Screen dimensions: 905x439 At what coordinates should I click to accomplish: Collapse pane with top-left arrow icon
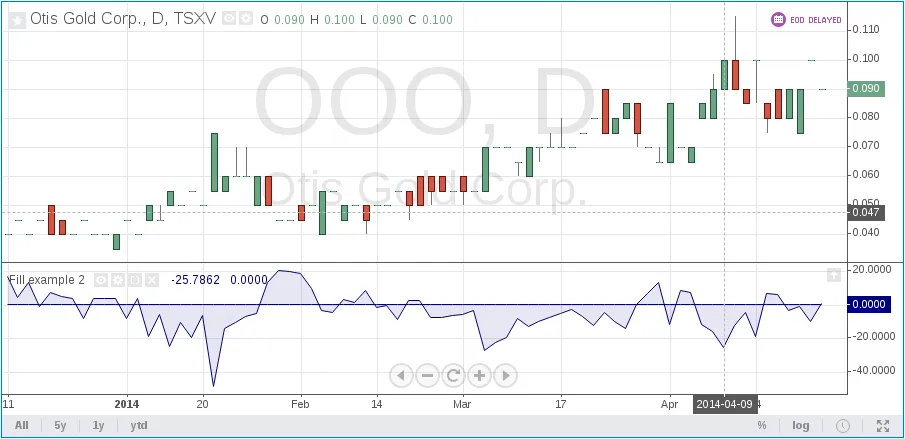16,19
